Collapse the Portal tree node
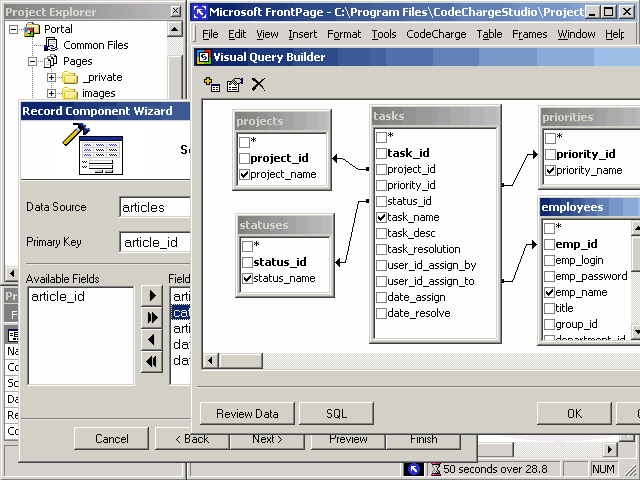640x480 pixels. click(x=13, y=29)
